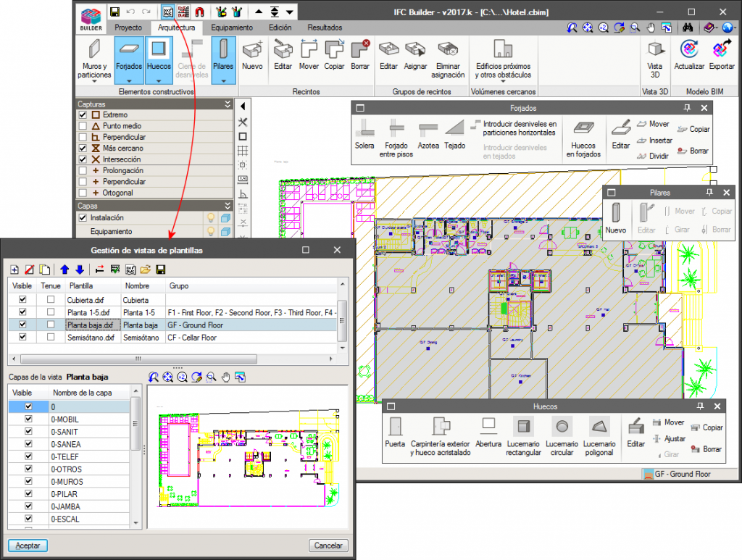Open Muros y particiones tool

pos(94,59)
